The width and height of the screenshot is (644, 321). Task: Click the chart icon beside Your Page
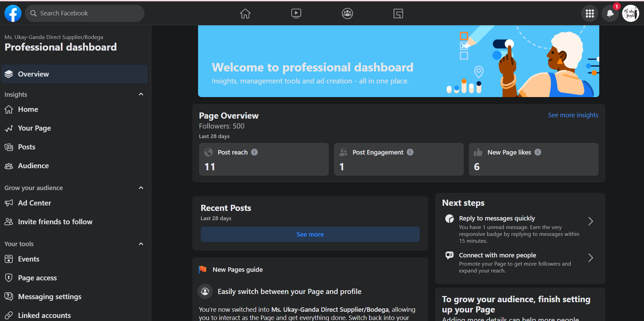pyautogui.click(x=9, y=128)
